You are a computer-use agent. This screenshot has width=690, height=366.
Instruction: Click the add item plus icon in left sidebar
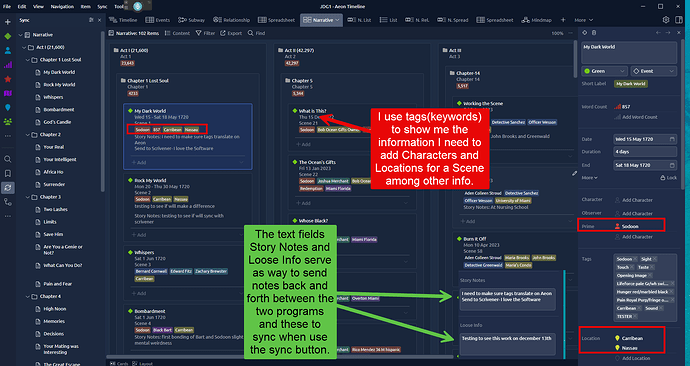pyautogui.click(x=7, y=22)
